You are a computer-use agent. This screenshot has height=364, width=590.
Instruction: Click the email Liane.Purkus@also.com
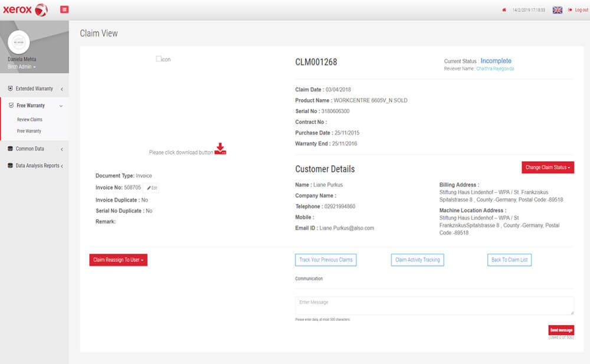click(x=346, y=228)
